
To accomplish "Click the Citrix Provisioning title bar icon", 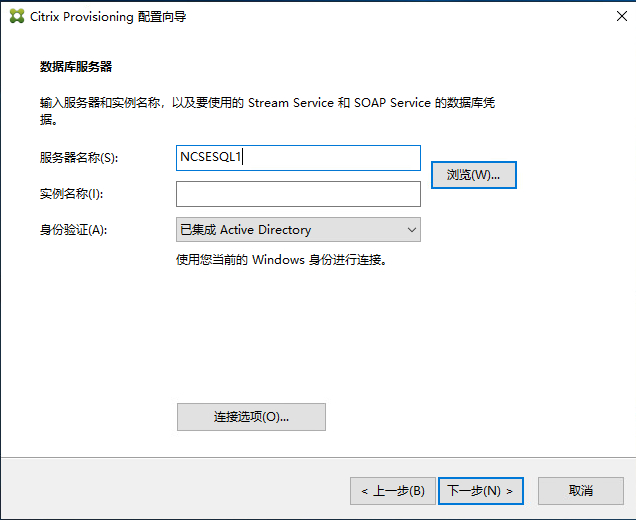I will 17,16.
